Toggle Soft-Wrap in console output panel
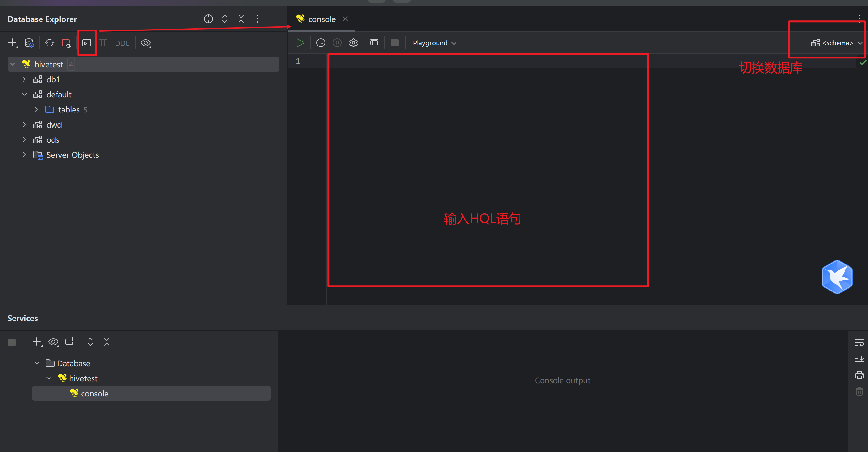Viewport: 868px width, 452px height. [x=859, y=342]
